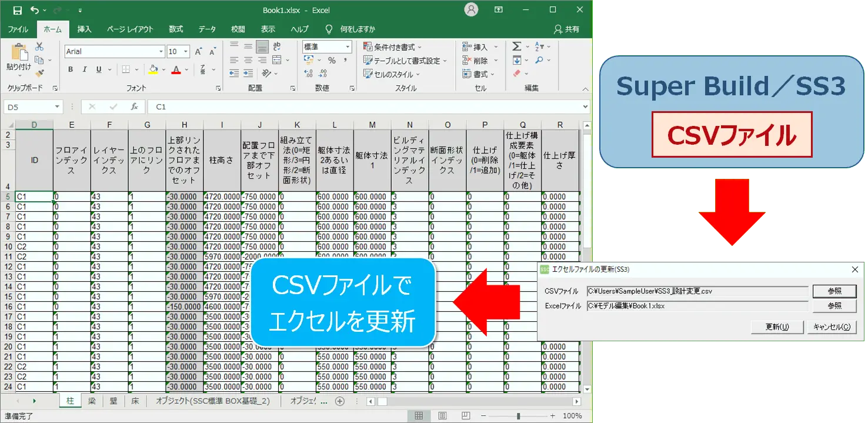
Task: Switch to the ページ レイアウト tab
Action: click(130, 29)
